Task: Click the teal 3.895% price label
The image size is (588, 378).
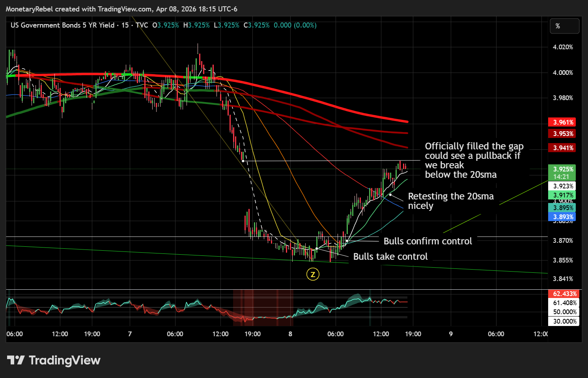Action: (562, 208)
